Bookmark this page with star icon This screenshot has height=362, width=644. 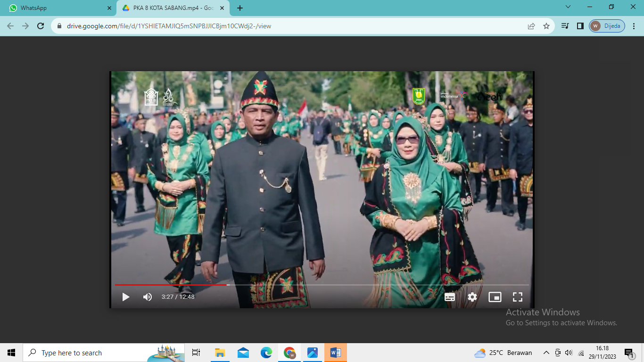[546, 26]
